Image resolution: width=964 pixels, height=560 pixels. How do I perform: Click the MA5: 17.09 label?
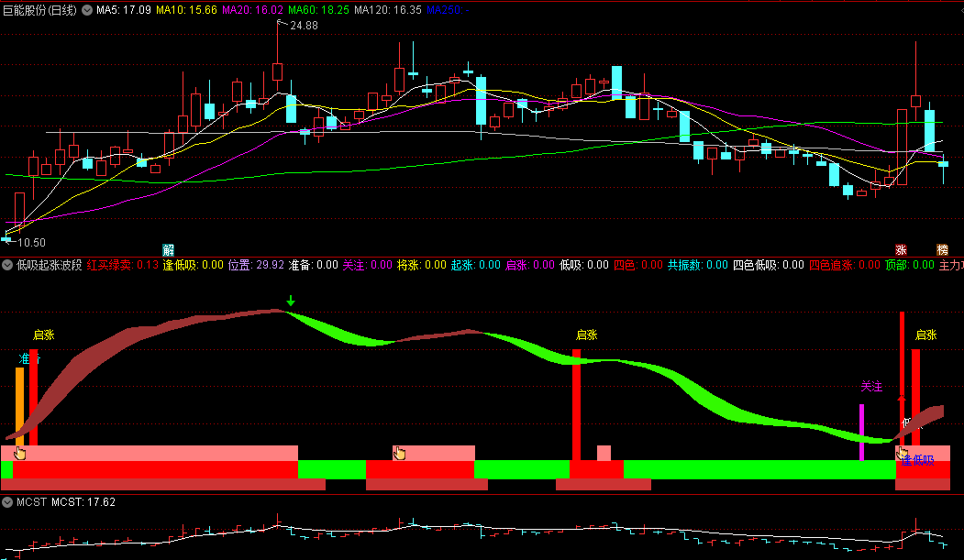tap(124, 10)
